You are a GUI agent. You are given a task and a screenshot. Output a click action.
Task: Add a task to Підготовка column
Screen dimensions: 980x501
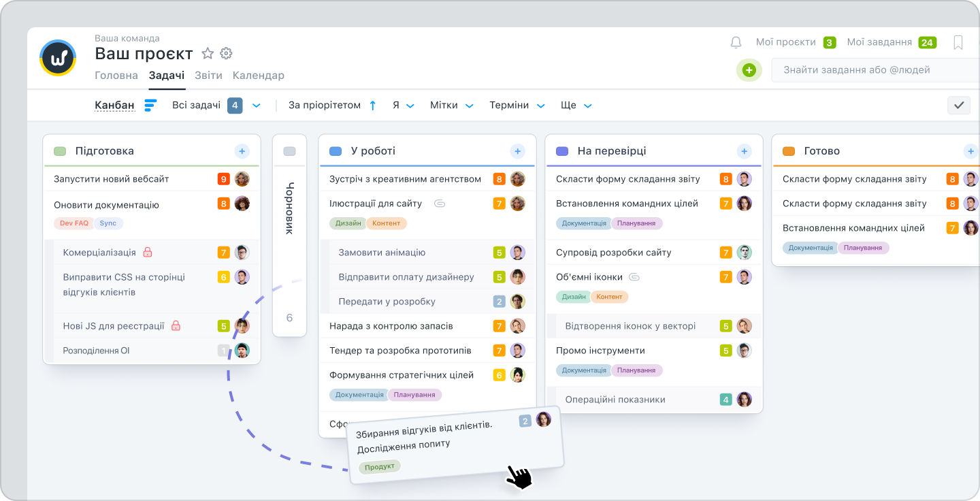pos(242,151)
